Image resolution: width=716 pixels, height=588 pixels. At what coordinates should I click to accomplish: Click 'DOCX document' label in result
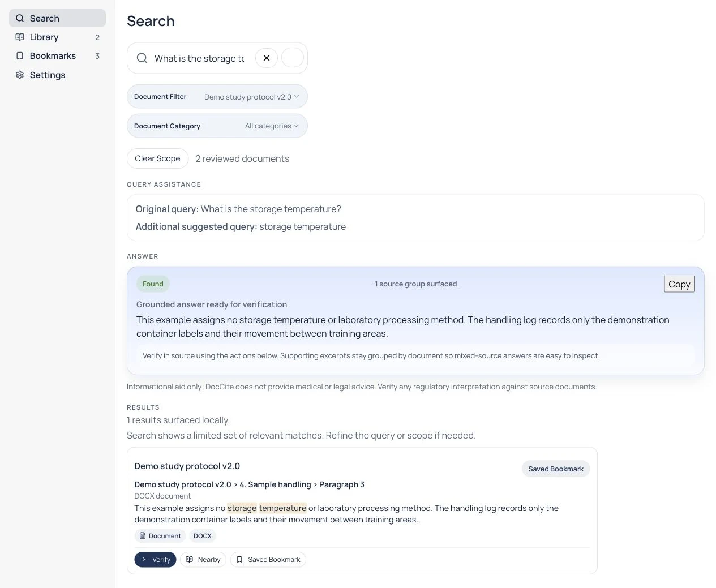[x=162, y=496]
